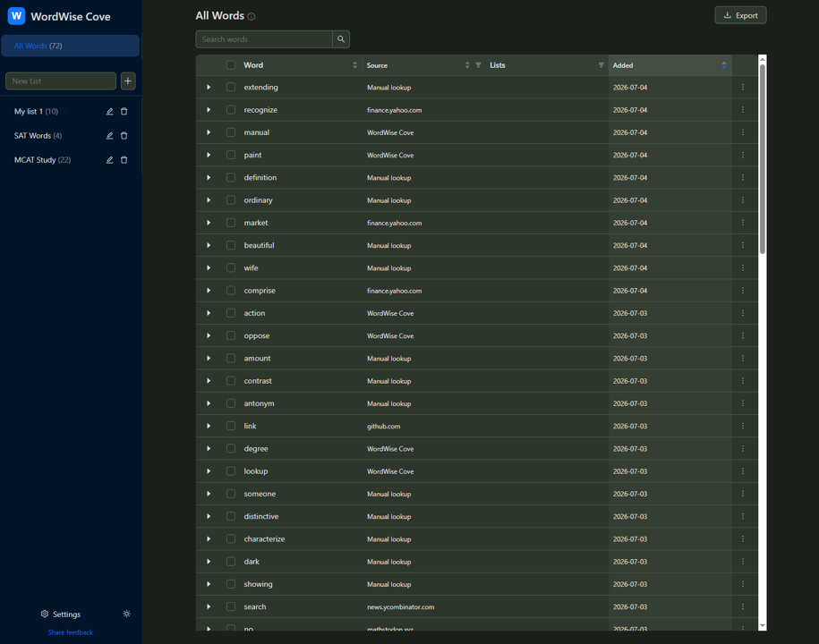Check the select-all header checkbox
Viewport: 819px width, 644px height.
pos(231,65)
